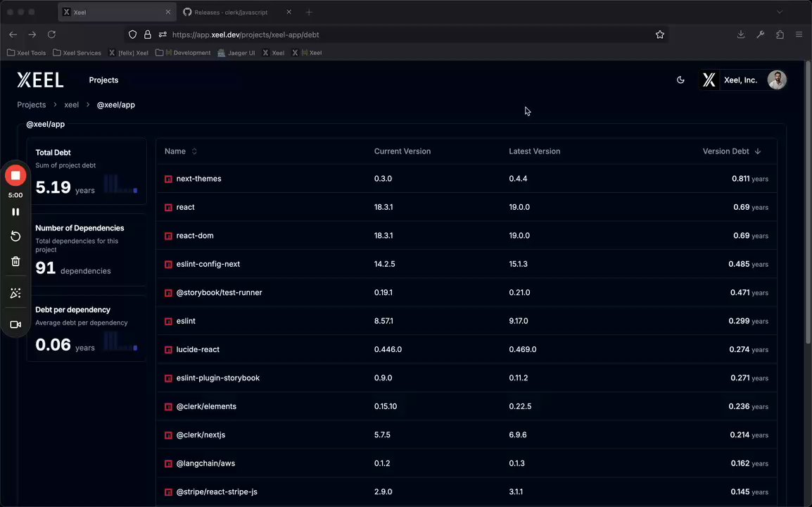Open the next-themes dependency row
812x507 pixels.
[x=466, y=179]
